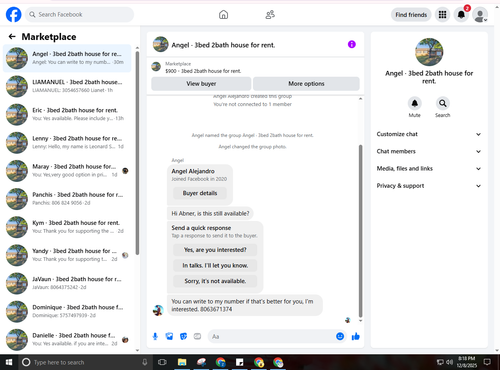Image resolution: width=500 pixels, height=370 pixels.
Task: Click the Buyer details button
Action: 200,193
